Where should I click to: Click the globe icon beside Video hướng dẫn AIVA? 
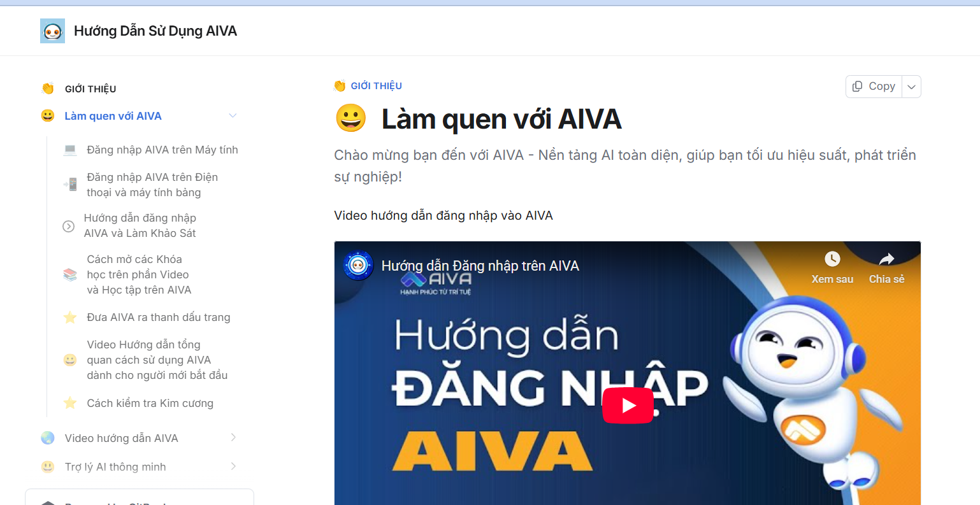pos(48,437)
